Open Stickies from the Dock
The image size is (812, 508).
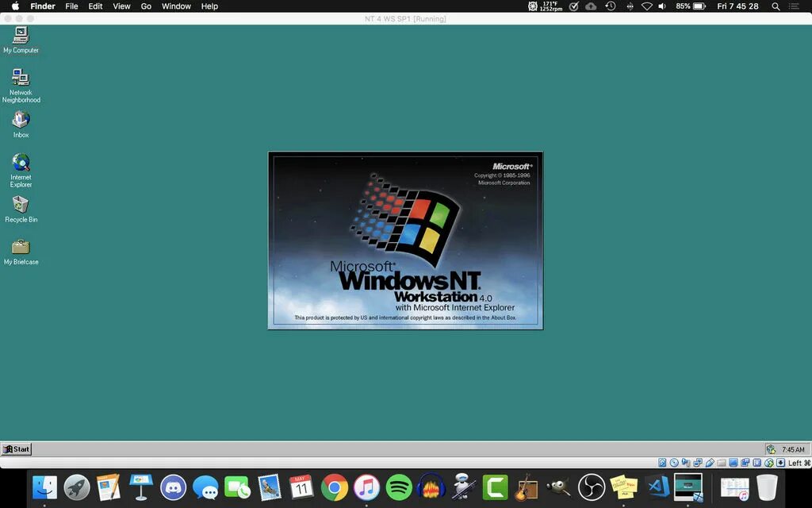tap(623, 487)
